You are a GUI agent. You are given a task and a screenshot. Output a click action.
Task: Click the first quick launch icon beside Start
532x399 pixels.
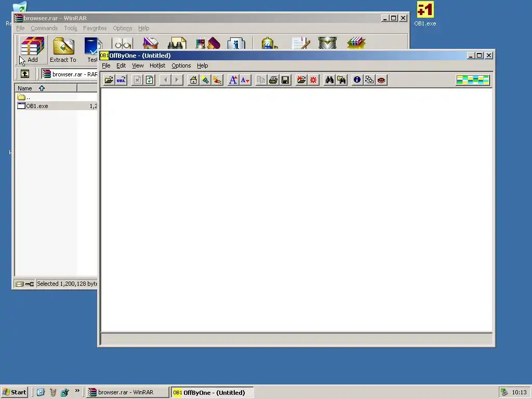(x=41, y=392)
